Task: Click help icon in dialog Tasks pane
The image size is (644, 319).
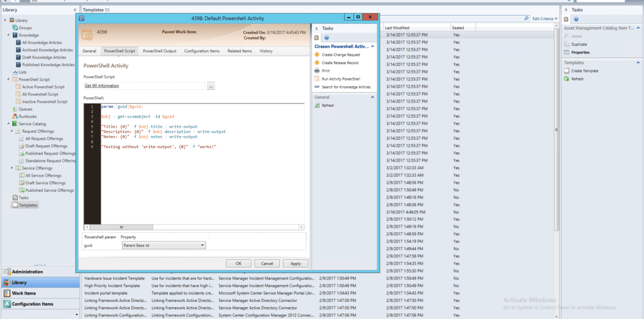Action: pos(326,37)
